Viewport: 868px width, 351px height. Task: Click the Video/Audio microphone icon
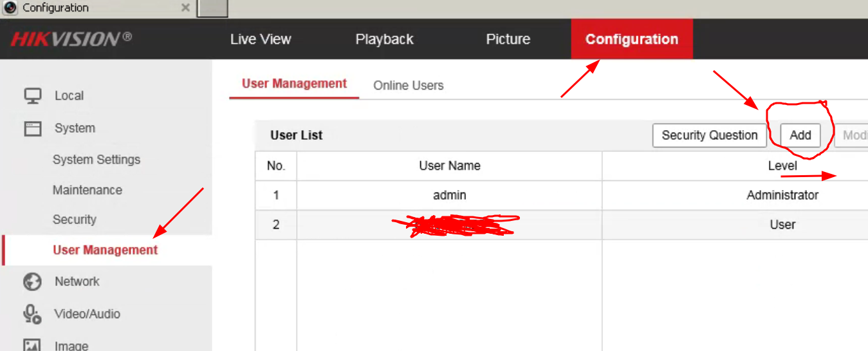(x=32, y=314)
